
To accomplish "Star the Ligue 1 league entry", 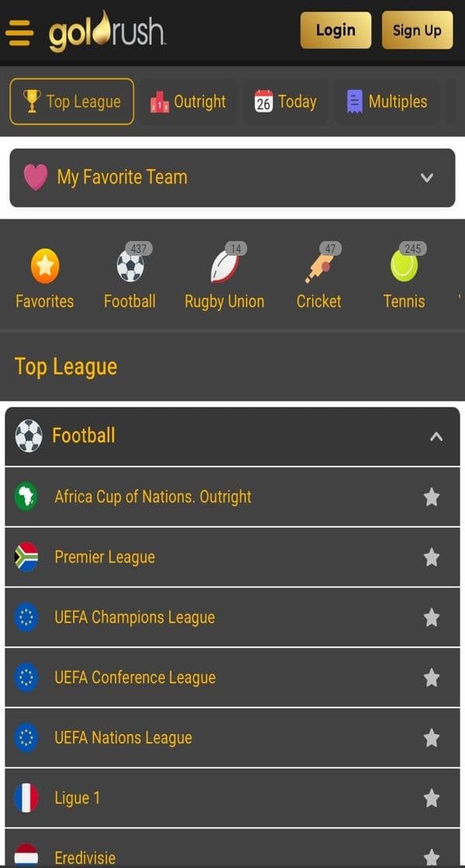I will click(x=432, y=797).
